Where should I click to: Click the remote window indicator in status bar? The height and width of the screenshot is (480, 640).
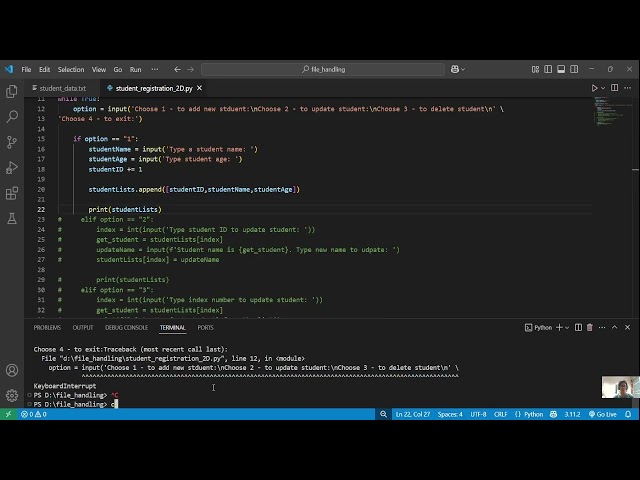tap(8, 414)
